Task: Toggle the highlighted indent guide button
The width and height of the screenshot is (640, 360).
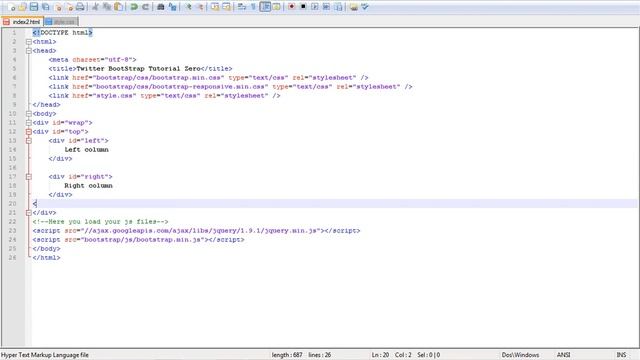Action: pyautogui.click(x=265, y=7)
